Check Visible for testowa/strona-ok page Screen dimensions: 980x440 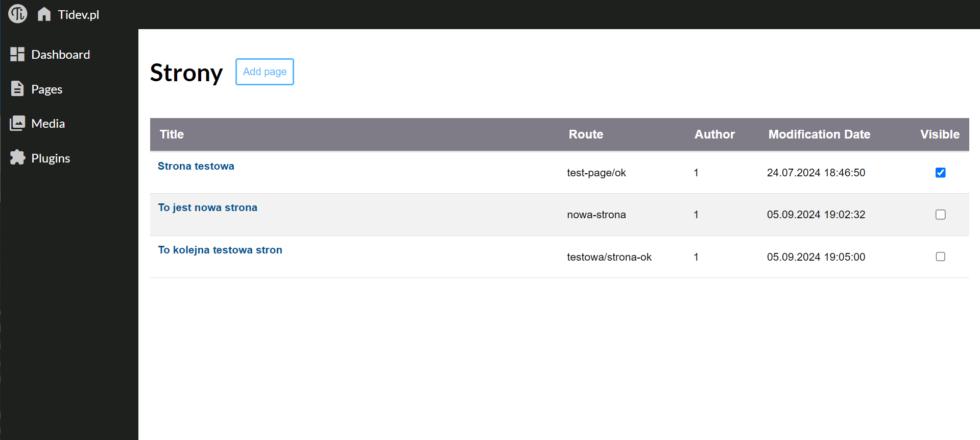(940, 257)
